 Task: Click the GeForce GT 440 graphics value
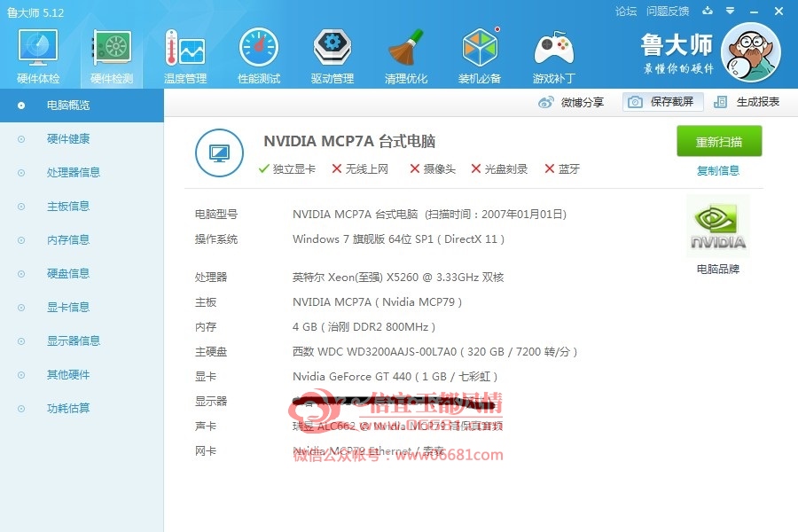(x=395, y=377)
